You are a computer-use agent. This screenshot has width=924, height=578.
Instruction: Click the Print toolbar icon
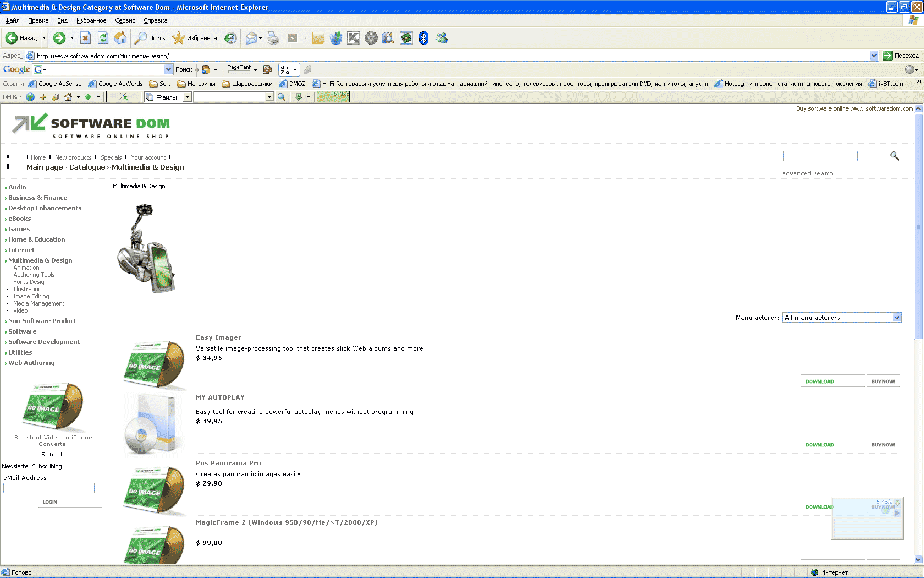273,38
